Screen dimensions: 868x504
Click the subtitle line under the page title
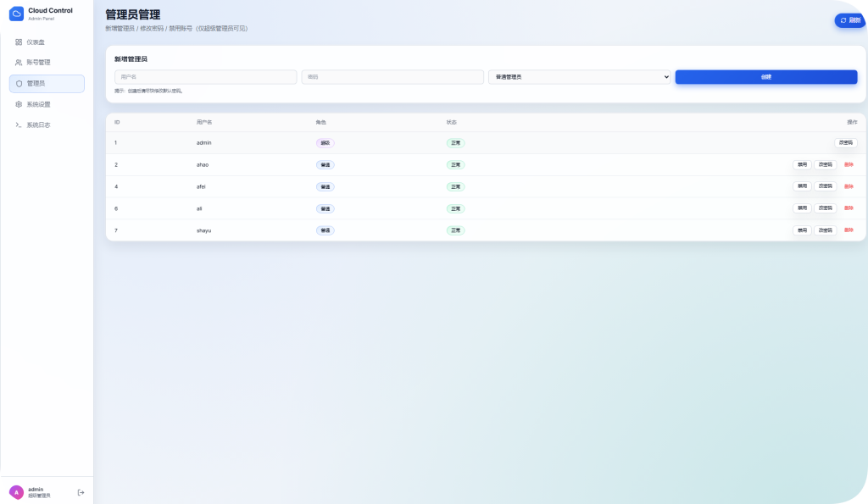176,28
